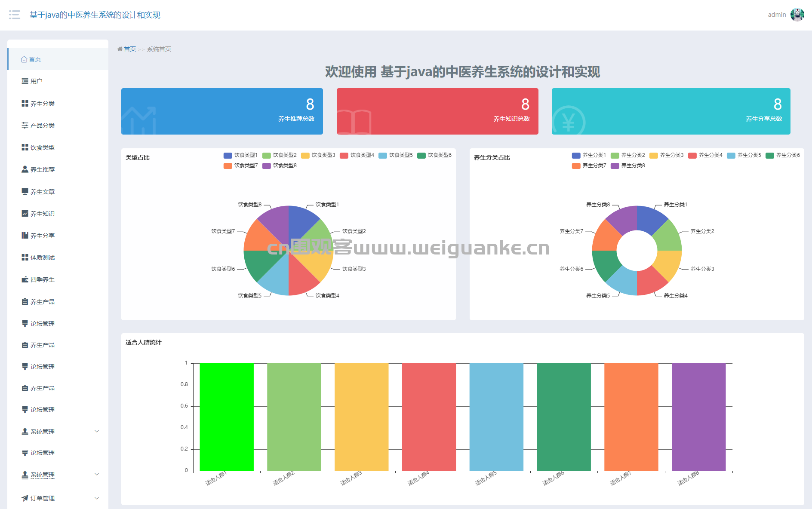This screenshot has width=812, height=509.
Task: Toggle 养生分类1 in the donut legend
Action: pyautogui.click(x=589, y=155)
